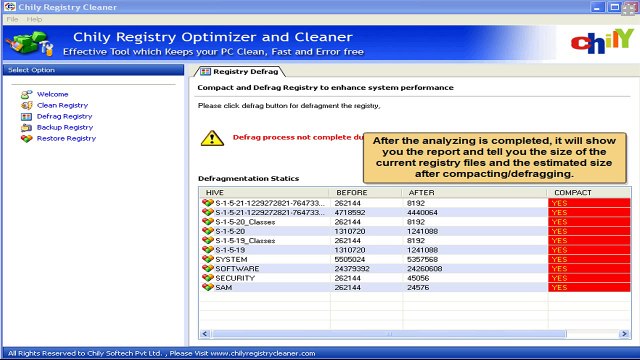640x360 pixels.
Task: Click the icon of the S-1-5-19 row
Action: coord(208,250)
